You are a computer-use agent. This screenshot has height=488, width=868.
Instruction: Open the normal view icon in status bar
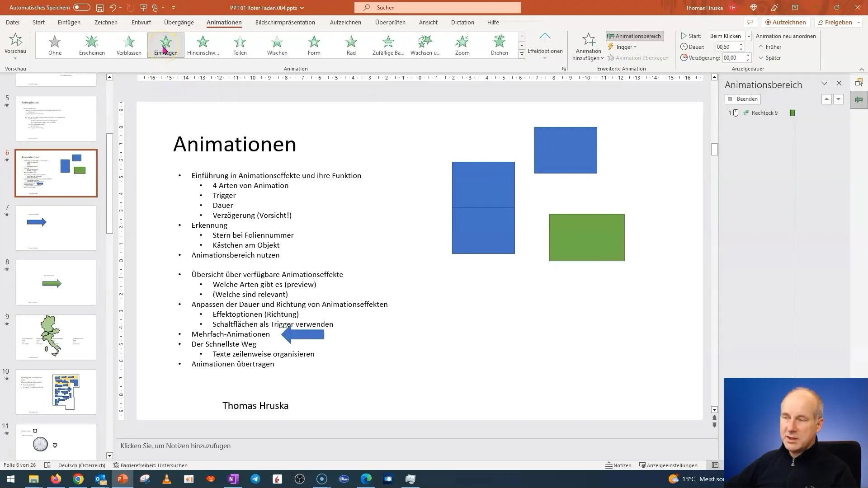coord(715,465)
